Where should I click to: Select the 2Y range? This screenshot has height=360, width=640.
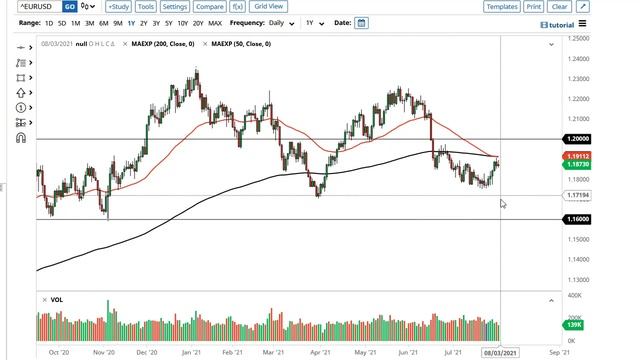[x=144, y=23]
